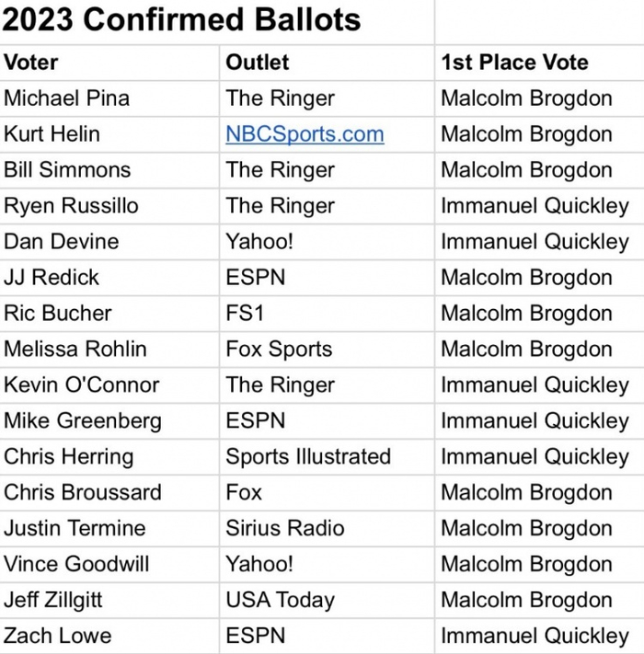Select the Ryen Russillo cell
This screenshot has width=644, height=654.
(x=71, y=206)
